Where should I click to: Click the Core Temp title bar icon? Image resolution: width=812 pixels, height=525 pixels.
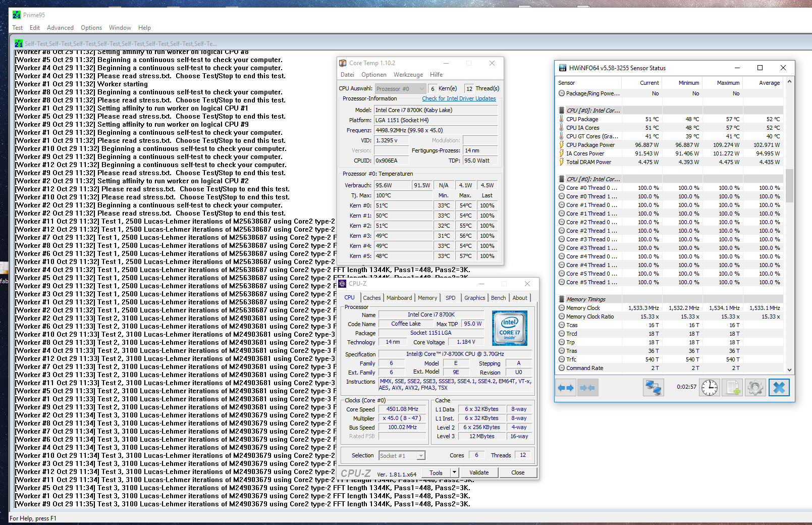point(343,63)
